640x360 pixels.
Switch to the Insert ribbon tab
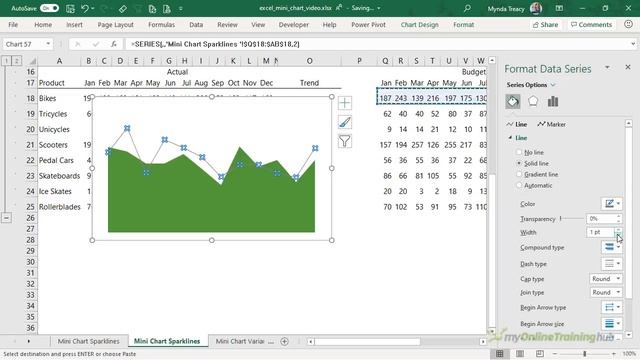point(74,24)
